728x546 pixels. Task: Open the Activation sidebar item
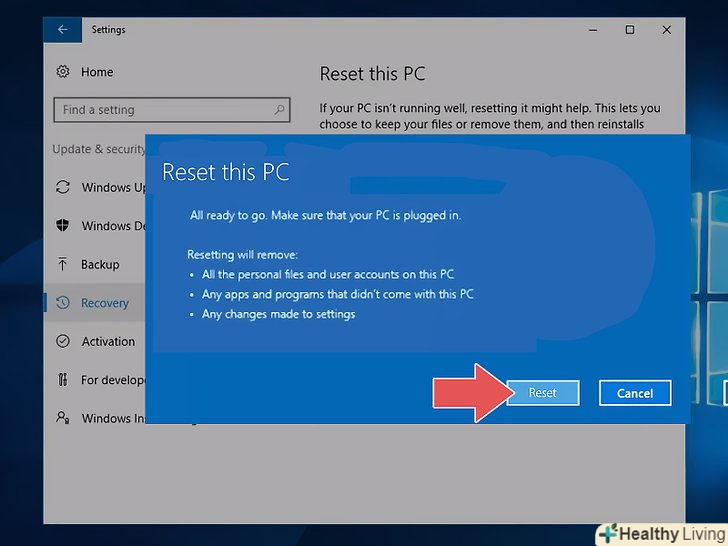(x=108, y=341)
